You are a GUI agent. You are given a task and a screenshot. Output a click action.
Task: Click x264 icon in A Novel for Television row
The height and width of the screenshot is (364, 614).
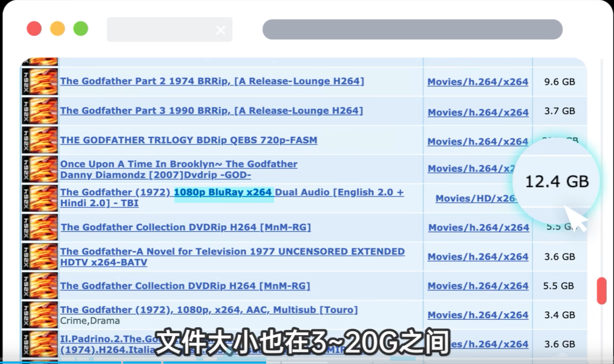(x=40, y=256)
